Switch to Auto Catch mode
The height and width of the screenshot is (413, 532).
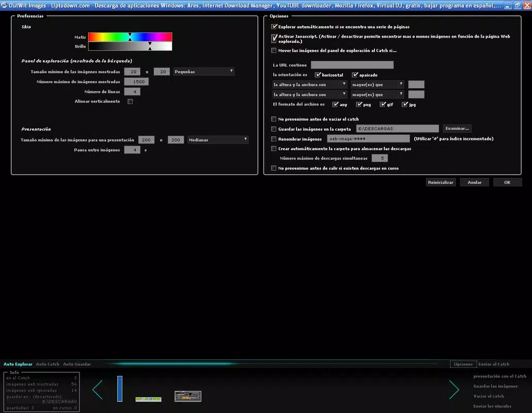pos(48,364)
